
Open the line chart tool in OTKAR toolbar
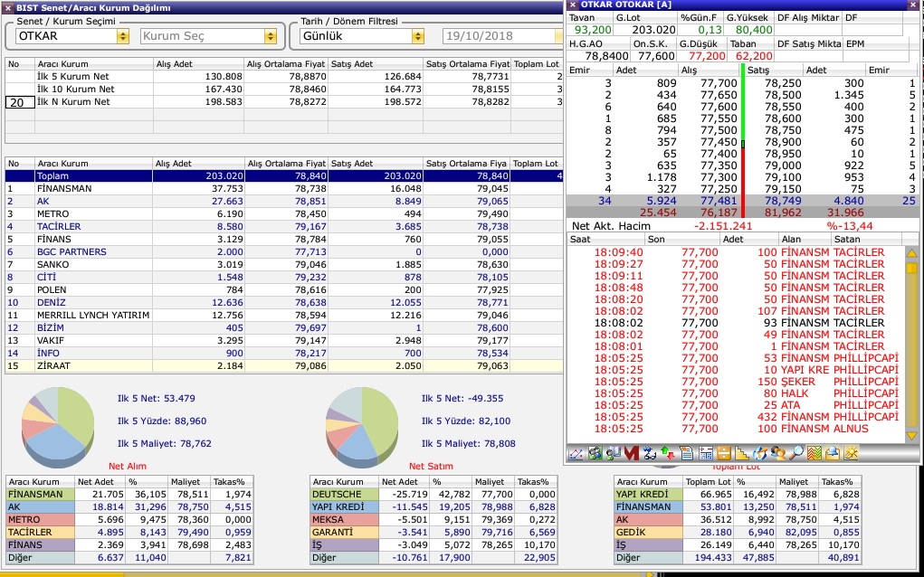click(x=576, y=453)
